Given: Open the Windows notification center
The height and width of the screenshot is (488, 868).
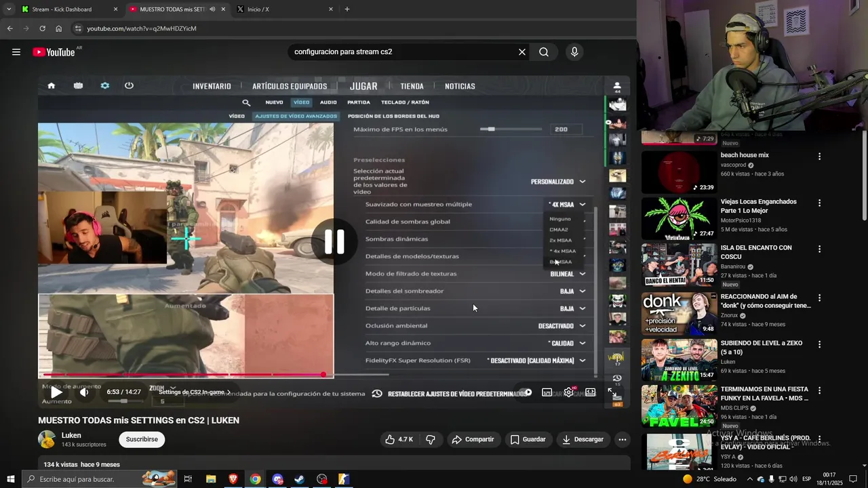Looking at the screenshot, I should click(853, 479).
